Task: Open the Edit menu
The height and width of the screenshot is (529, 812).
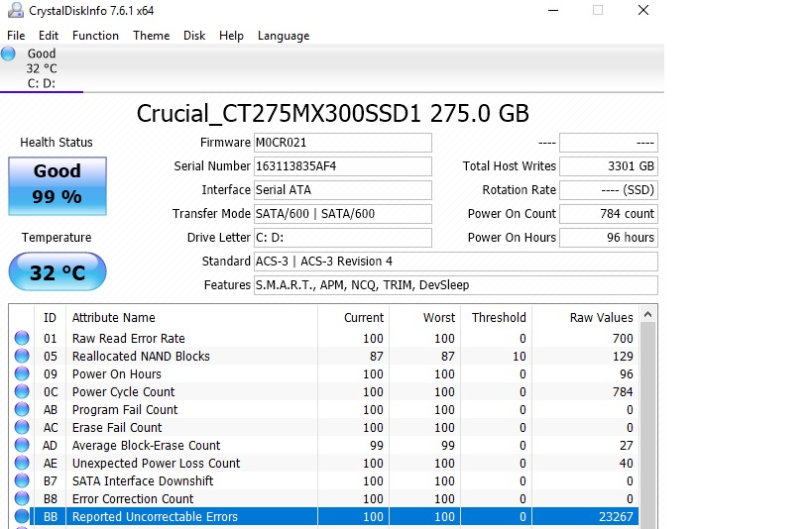Action: 49,36
